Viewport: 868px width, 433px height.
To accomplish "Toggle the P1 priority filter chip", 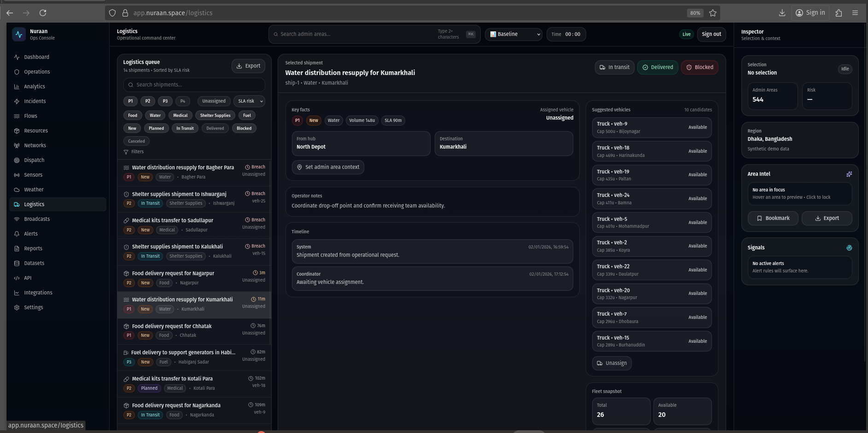I will [130, 101].
